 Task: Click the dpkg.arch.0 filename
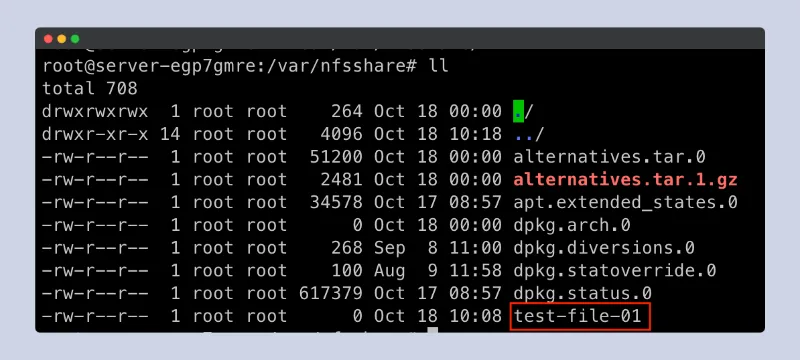tap(572, 225)
